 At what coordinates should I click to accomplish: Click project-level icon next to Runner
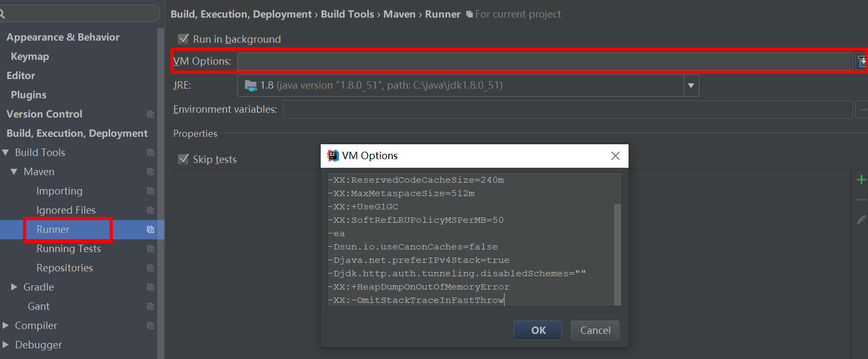[x=150, y=229]
